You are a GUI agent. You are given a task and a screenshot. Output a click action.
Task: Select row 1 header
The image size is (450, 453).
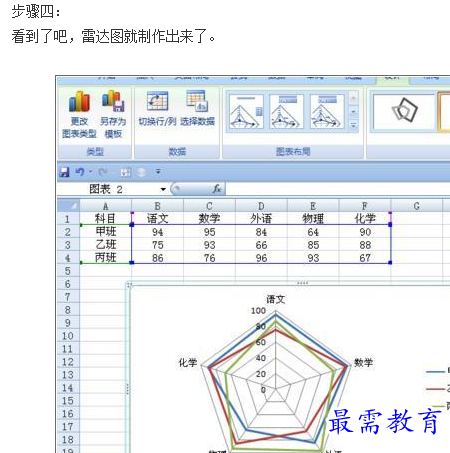pyautogui.click(x=68, y=219)
